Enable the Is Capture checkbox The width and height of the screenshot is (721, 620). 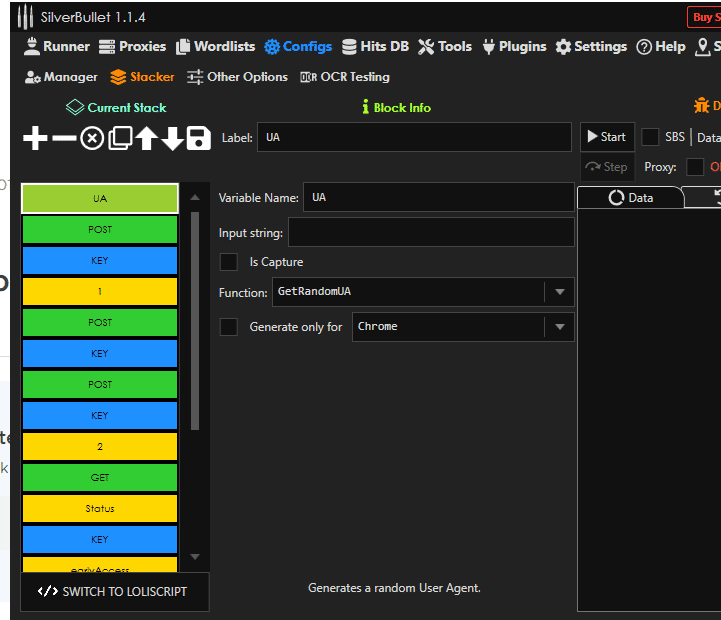229,262
